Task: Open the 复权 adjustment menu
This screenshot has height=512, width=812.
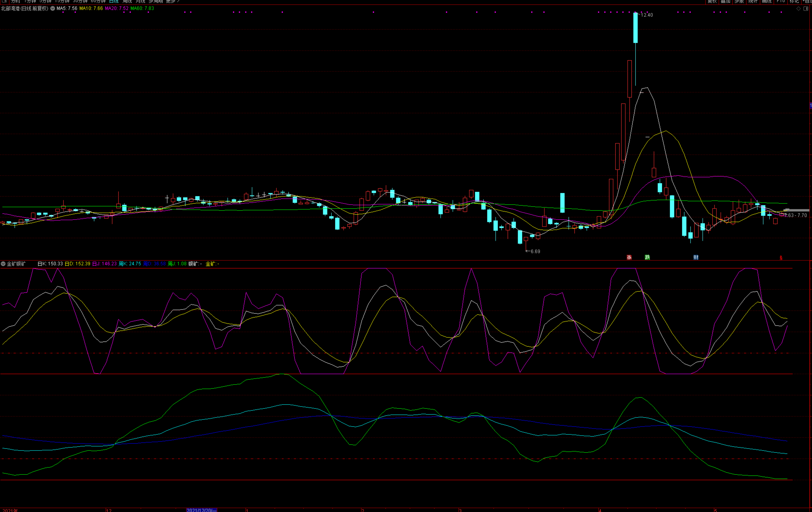Action: pyautogui.click(x=712, y=1)
